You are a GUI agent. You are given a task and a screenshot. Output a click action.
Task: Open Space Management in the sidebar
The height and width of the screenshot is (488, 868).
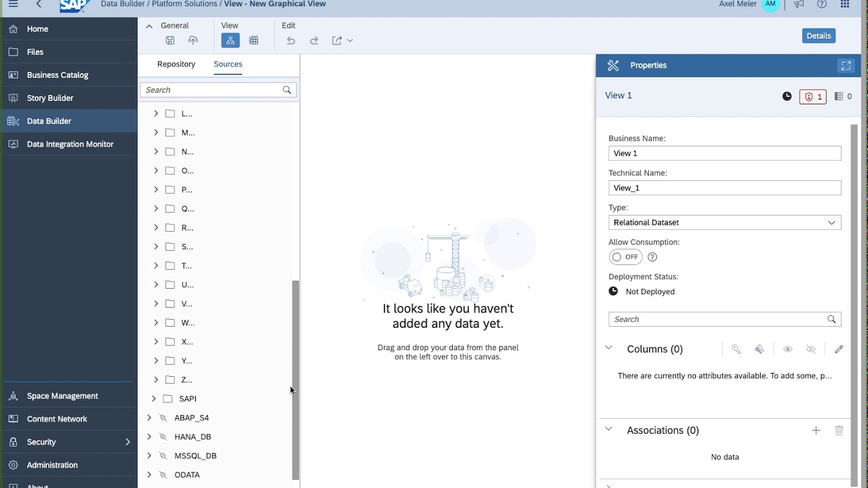pyautogui.click(x=68, y=396)
